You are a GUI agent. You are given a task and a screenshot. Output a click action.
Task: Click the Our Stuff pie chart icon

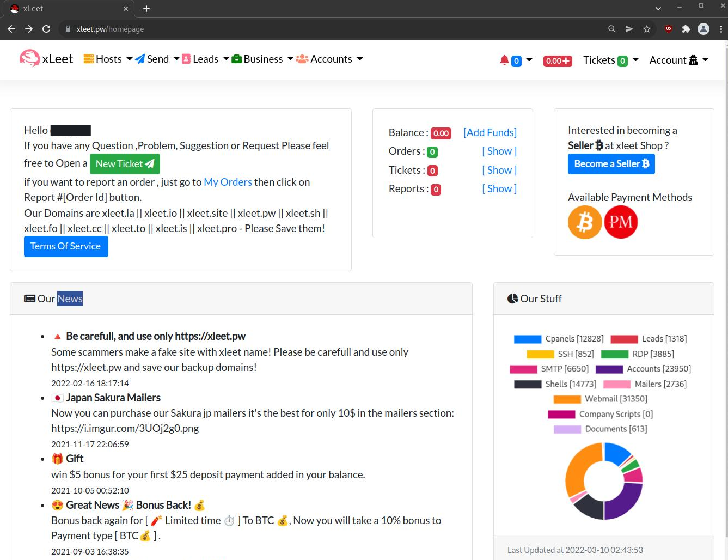pos(512,299)
